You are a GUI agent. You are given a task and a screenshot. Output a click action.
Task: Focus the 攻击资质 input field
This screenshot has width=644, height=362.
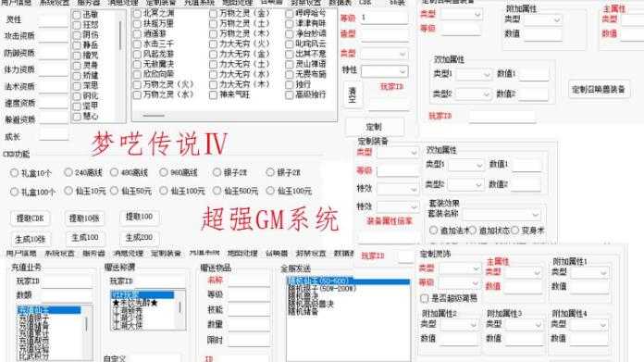point(54,36)
